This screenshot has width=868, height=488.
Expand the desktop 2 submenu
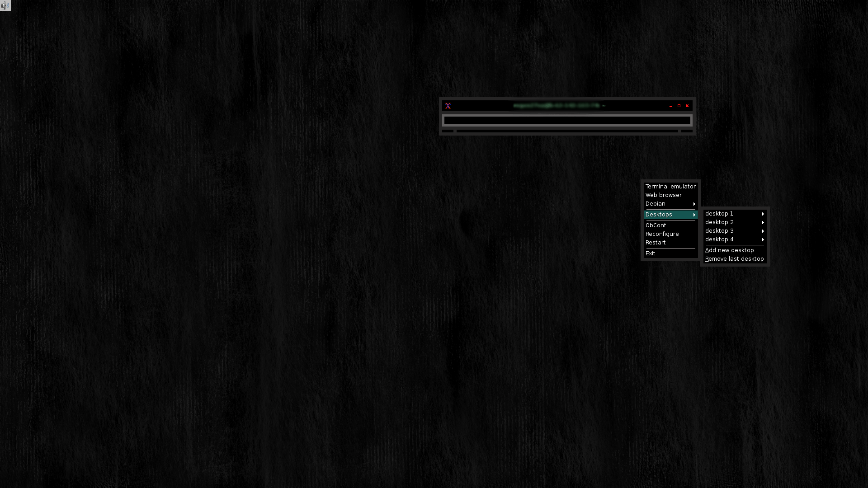click(x=735, y=222)
